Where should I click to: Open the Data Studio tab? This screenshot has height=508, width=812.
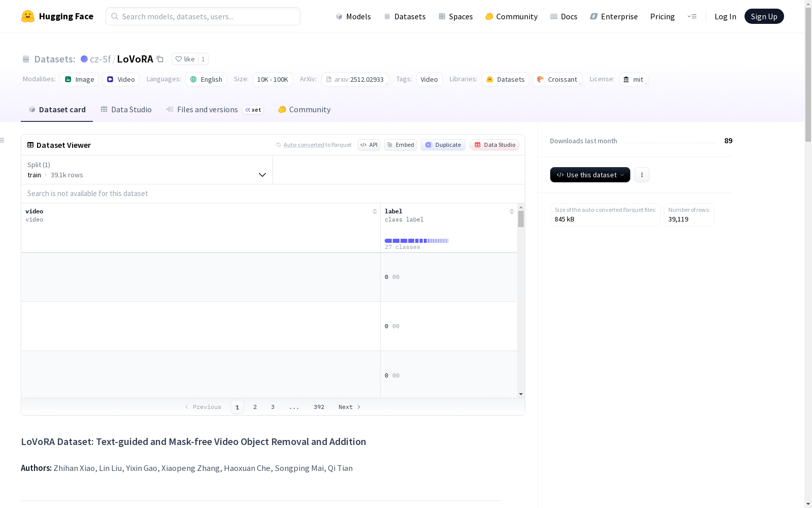tap(126, 110)
